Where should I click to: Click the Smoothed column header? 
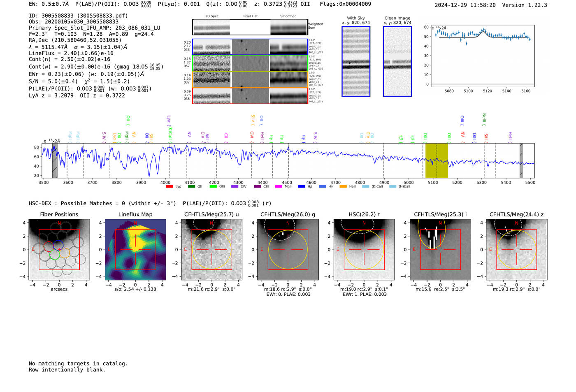(288, 16)
